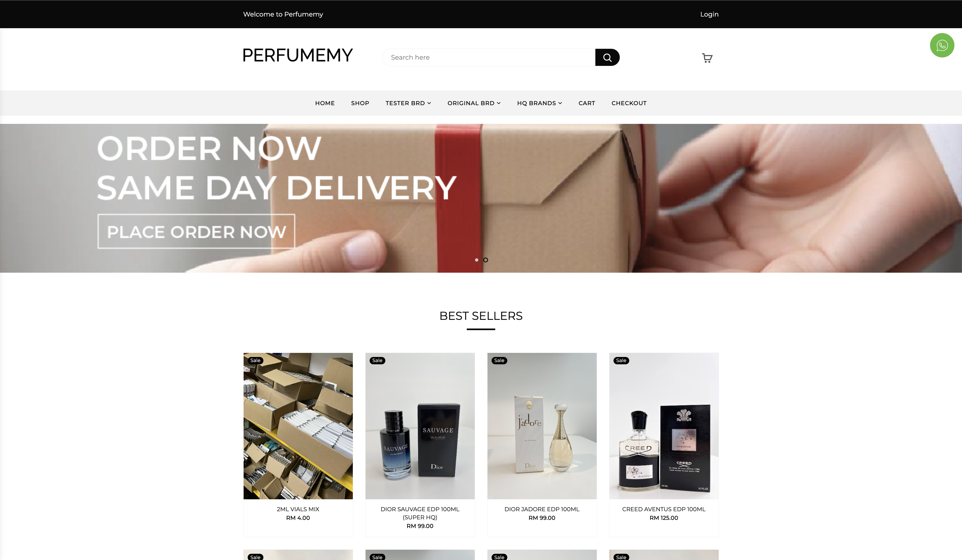Click Sale badge on 2ML Vials Mix
Screen dimensions: 962x560
pyautogui.click(x=255, y=360)
